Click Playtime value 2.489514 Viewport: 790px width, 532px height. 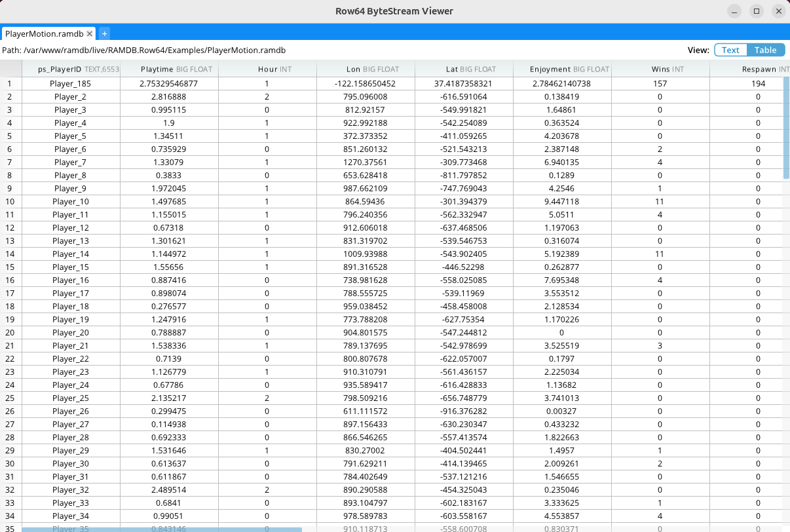169,490
